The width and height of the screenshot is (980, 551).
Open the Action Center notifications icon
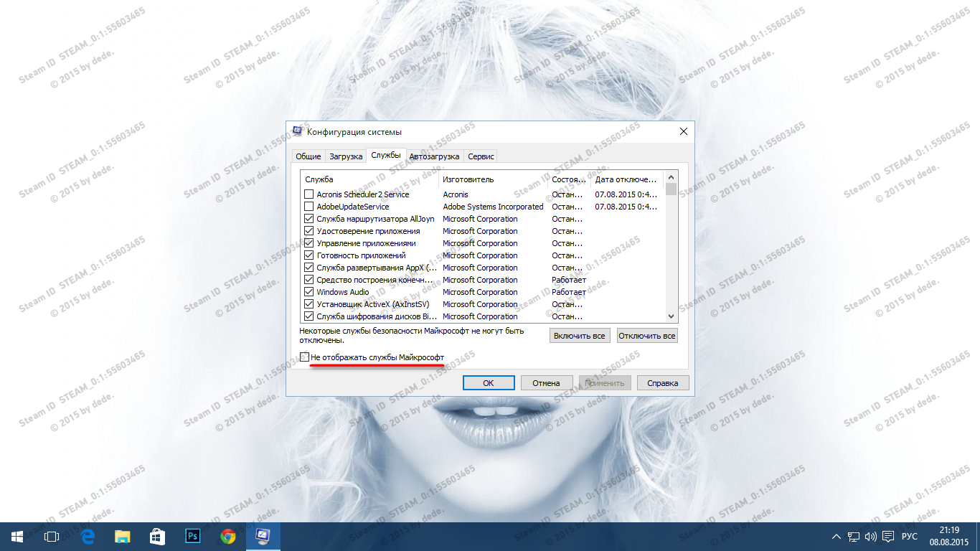click(888, 537)
